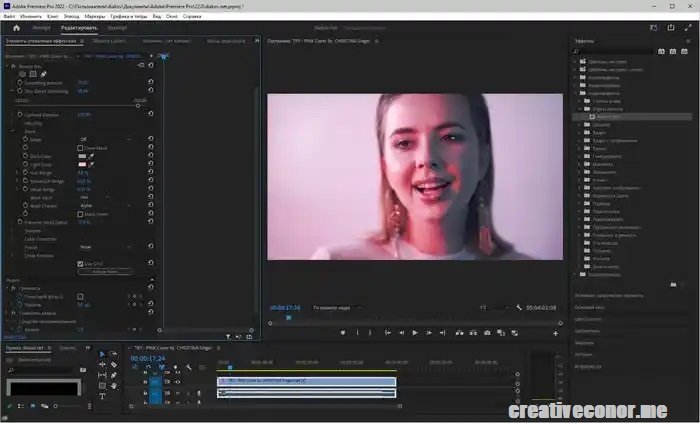
Task: Expand the Hue Range parameter
Action: coord(18,173)
